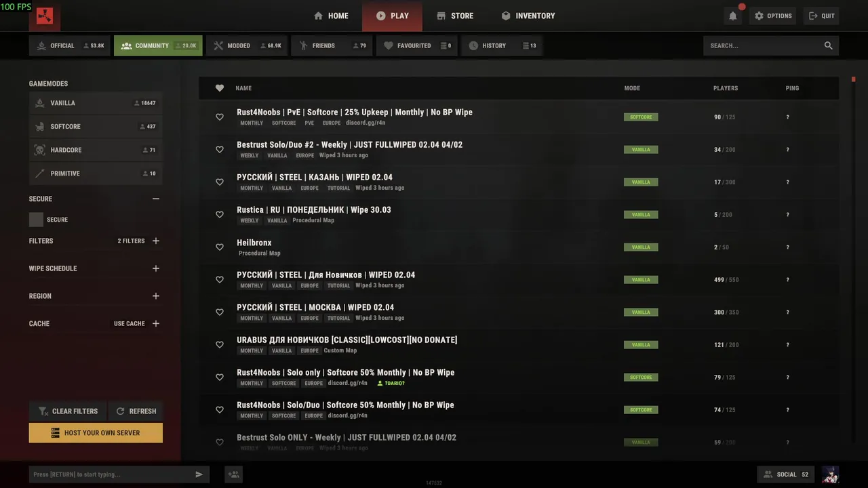Sort by Mode column header
The width and height of the screenshot is (868, 488).
coord(632,88)
